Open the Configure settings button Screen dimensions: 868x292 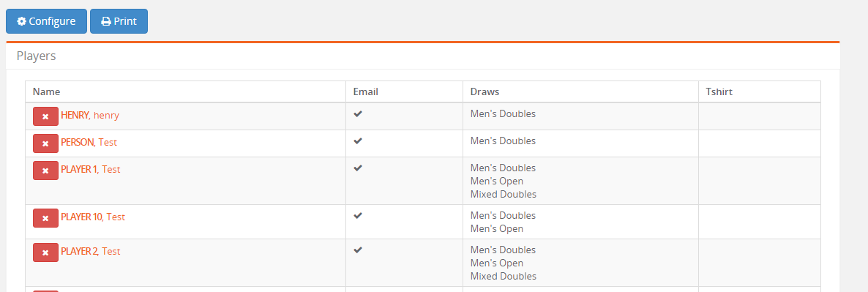click(x=47, y=21)
